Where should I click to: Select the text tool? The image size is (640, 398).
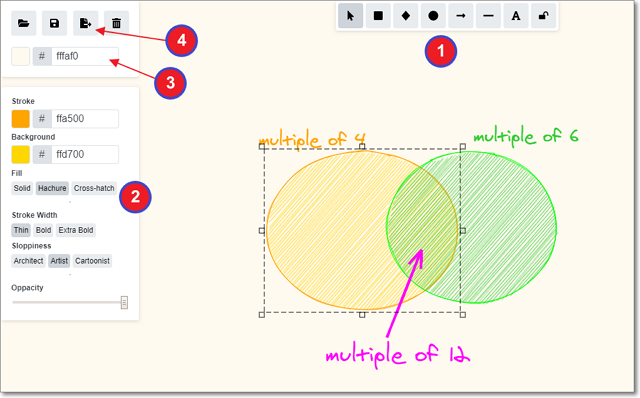(x=516, y=16)
